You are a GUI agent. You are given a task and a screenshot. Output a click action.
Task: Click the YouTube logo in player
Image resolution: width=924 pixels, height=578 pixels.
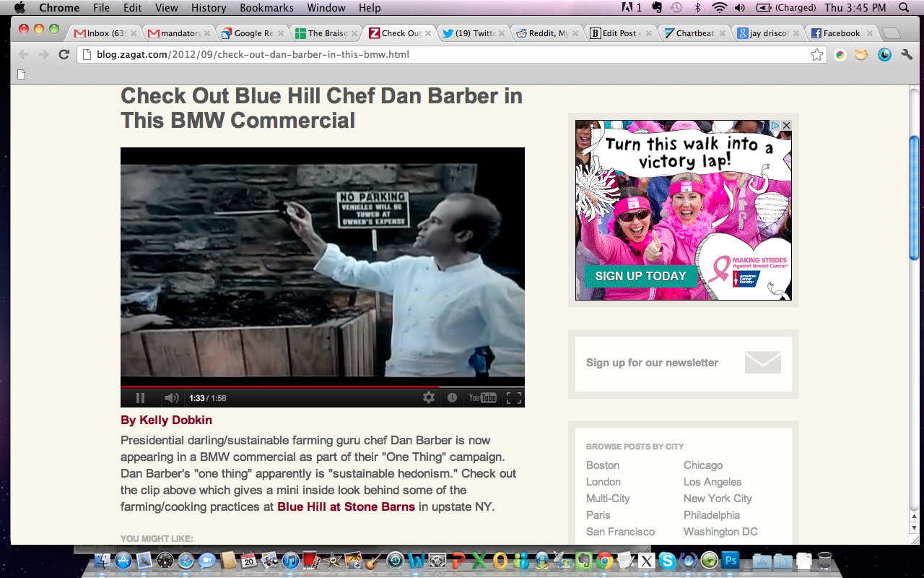[482, 398]
